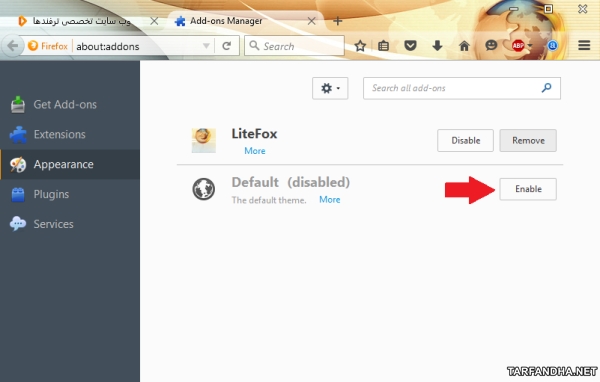Focus the toolbar Search box
This screenshot has height=382, width=600.
click(x=294, y=46)
